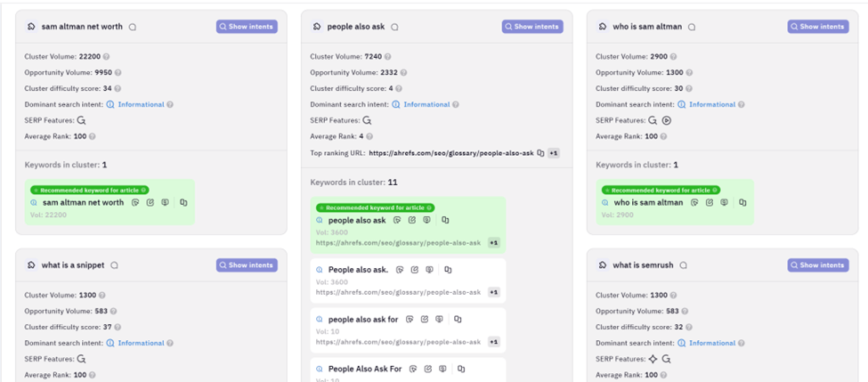868x382 pixels.
Task: Click help icon next to Cluster difficulty score 34
Action: [118, 88]
